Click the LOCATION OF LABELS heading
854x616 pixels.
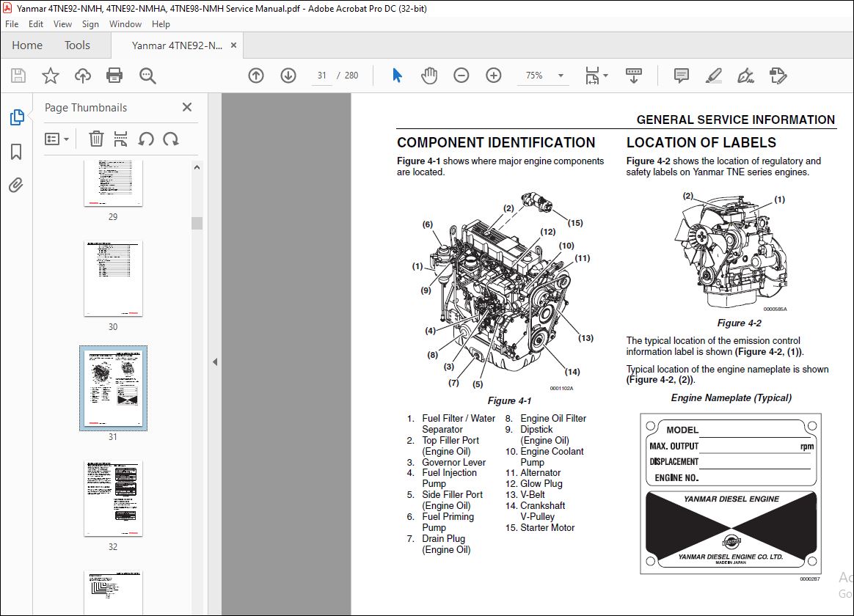pos(701,142)
